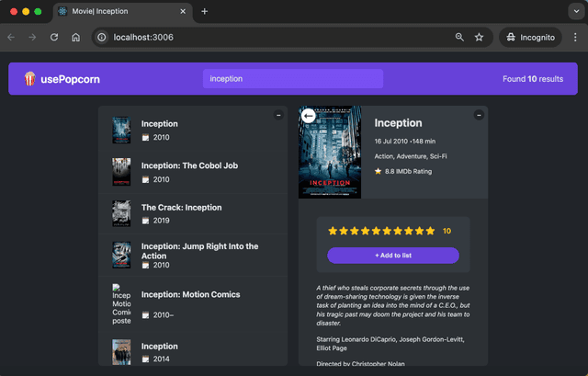
Task: Click the Add to list button
Action: pyautogui.click(x=393, y=255)
